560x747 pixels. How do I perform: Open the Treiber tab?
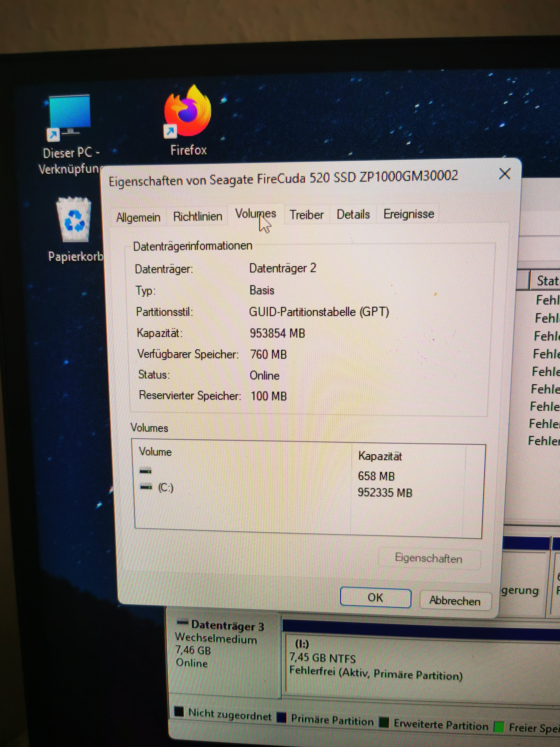[306, 215]
